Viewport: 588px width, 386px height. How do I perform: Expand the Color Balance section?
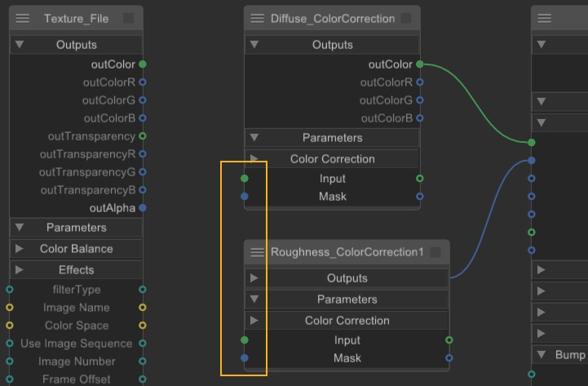coord(20,249)
